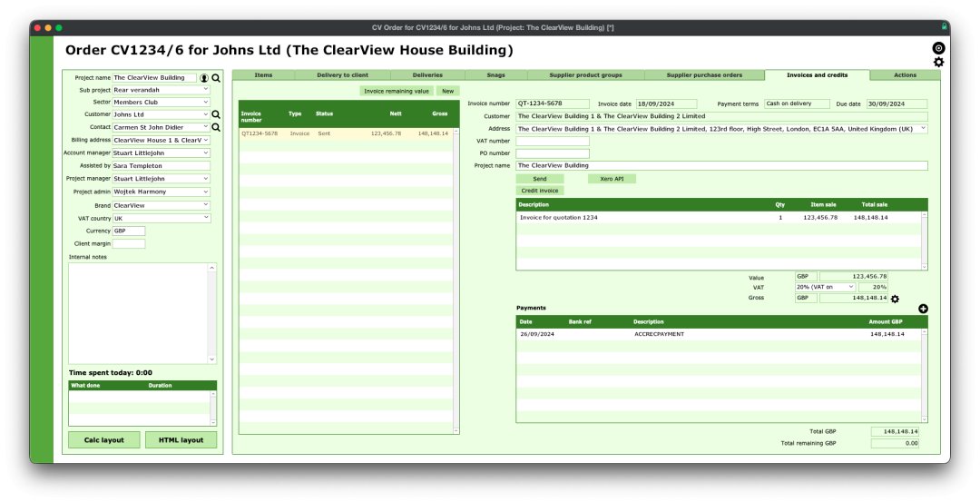Click the Xero API button
Viewport: 980px width, 502px height.
[612, 179]
